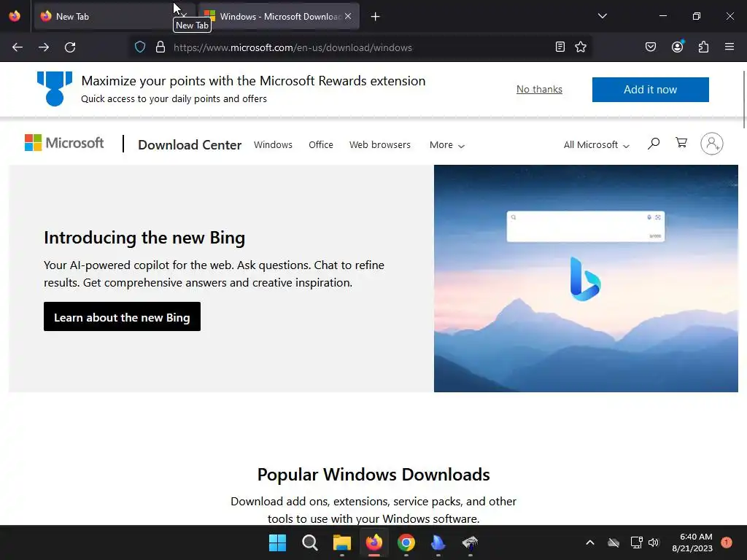Open the extensions puzzle icon

click(x=704, y=47)
